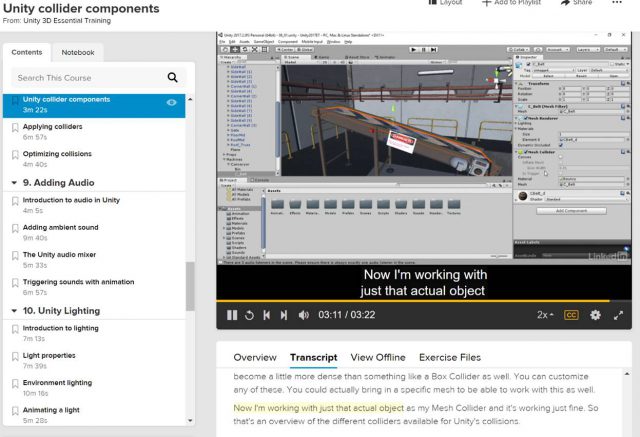
Task: Click the Share button
Action: pos(576,2)
